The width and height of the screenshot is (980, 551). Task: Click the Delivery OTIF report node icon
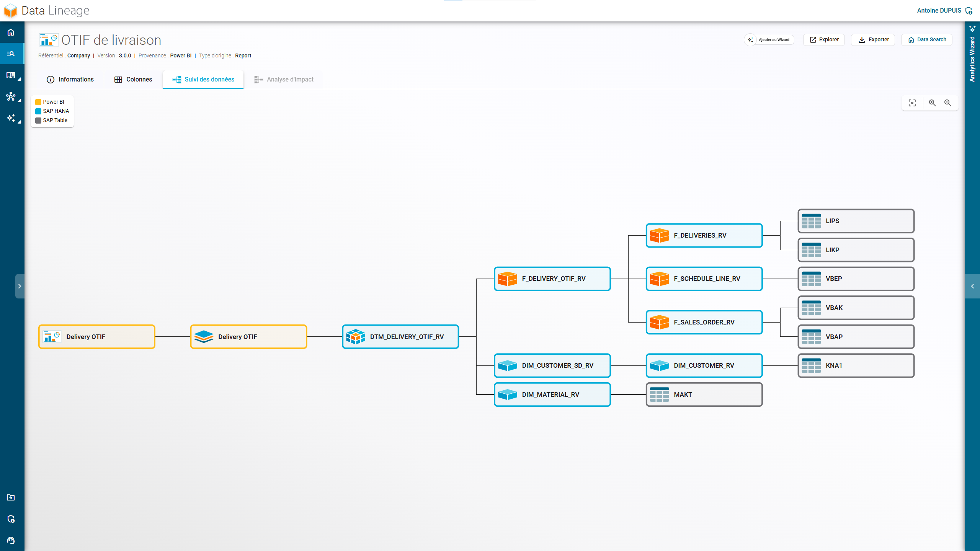(x=52, y=337)
